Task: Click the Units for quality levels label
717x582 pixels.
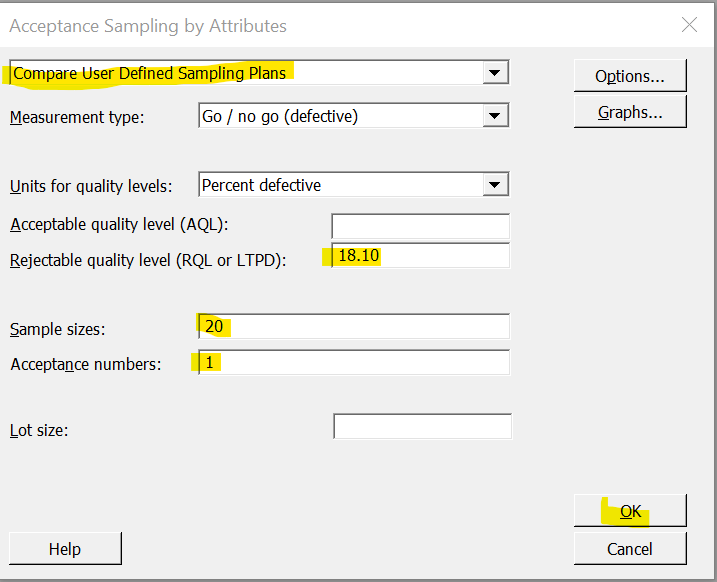Action: 91,186
